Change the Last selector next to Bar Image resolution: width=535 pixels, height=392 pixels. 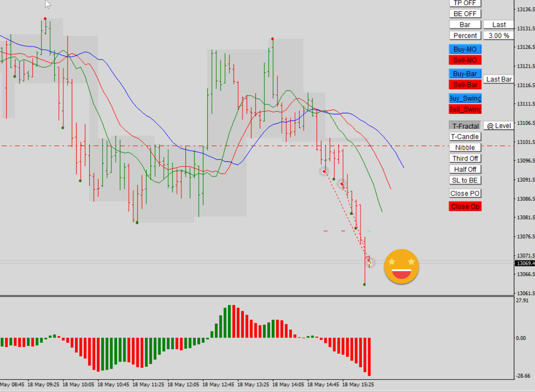point(499,25)
